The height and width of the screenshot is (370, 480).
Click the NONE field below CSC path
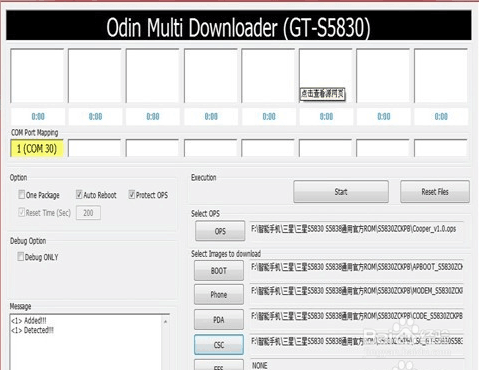[x=356, y=365]
